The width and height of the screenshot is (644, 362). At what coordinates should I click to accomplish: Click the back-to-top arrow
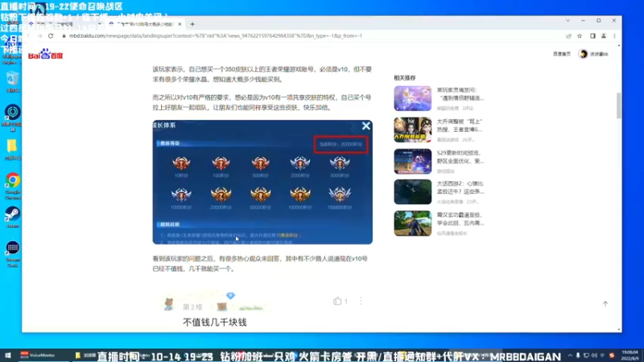[x=605, y=304]
